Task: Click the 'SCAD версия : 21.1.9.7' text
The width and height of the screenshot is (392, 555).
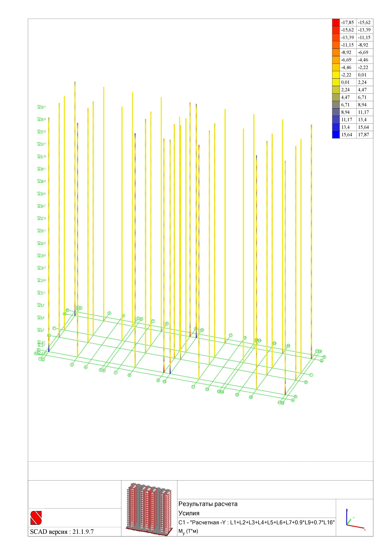Action: tap(62, 532)
